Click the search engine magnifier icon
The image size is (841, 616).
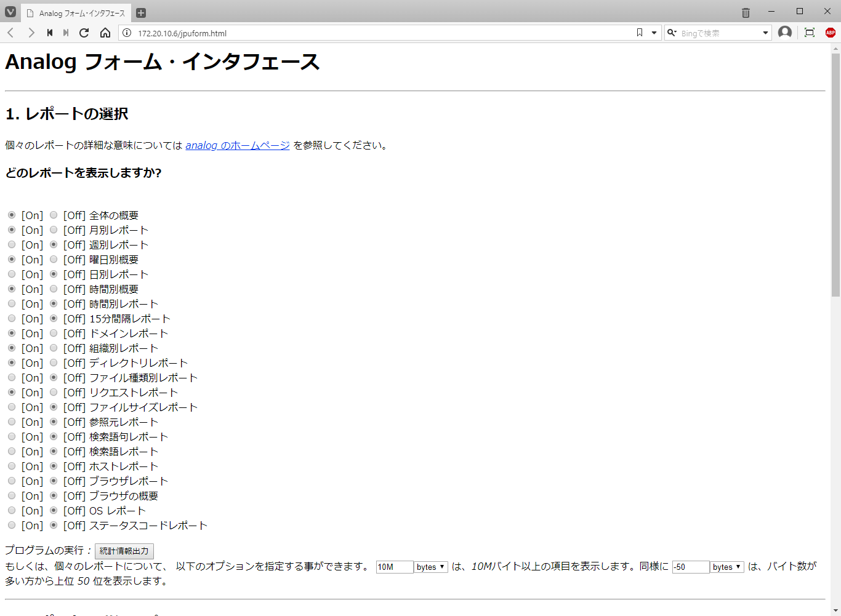tap(672, 33)
